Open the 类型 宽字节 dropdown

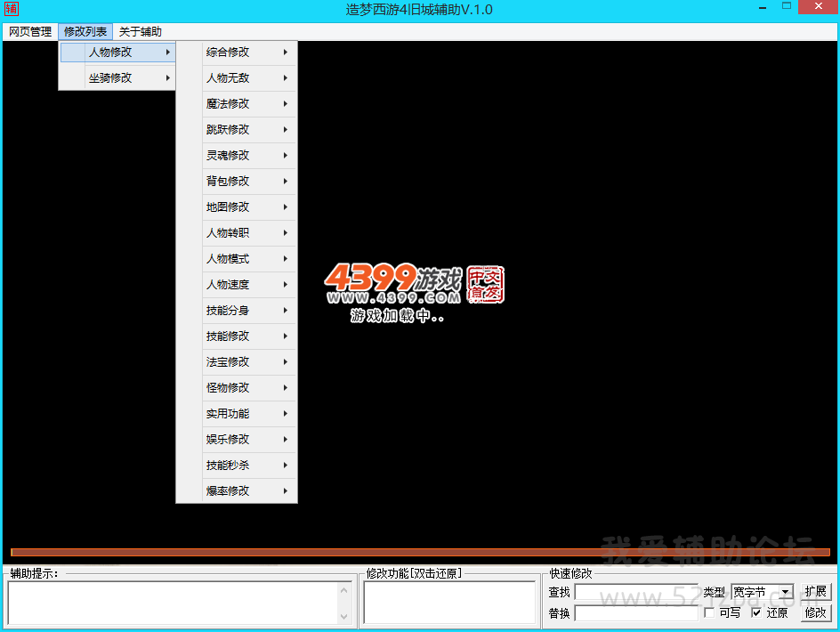[x=763, y=592]
